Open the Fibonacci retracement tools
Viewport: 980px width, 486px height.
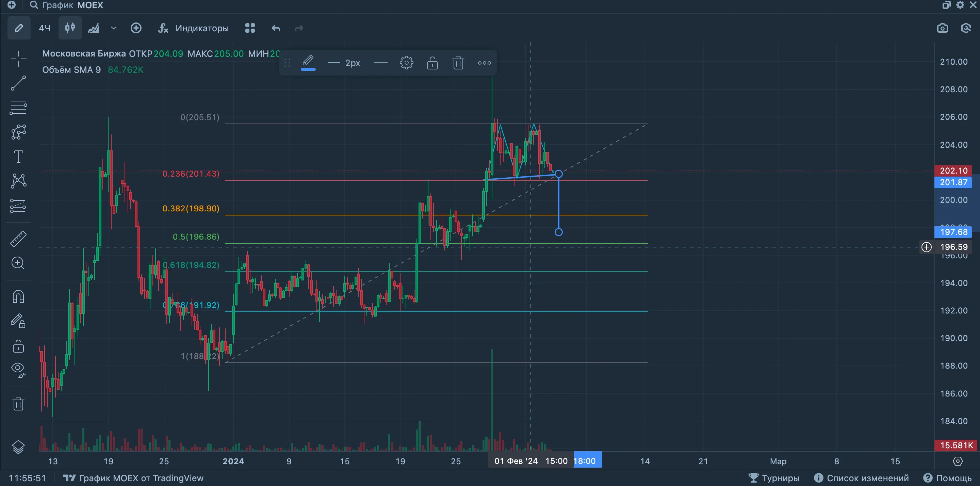tap(18, 108)
